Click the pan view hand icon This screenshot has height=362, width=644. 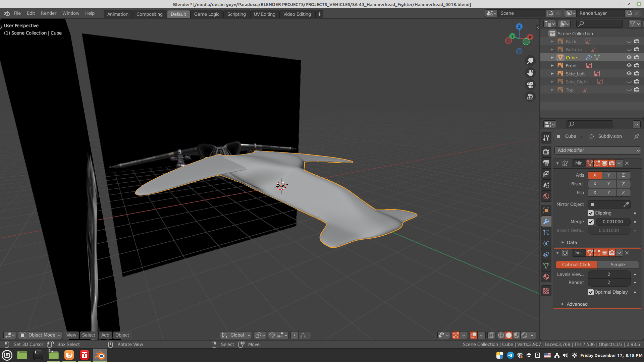click(x=530, y=73)
